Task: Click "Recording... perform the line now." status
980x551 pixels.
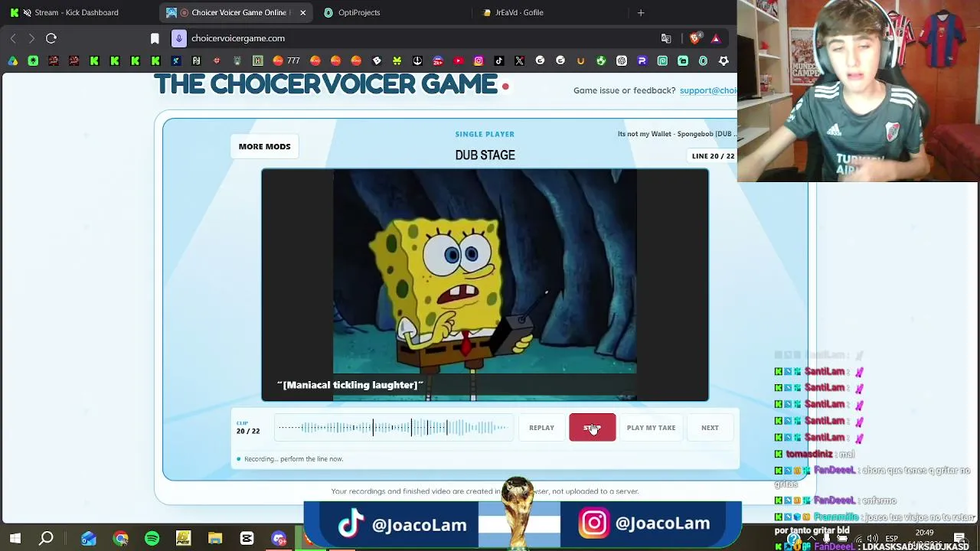Action: click(293, 459)
